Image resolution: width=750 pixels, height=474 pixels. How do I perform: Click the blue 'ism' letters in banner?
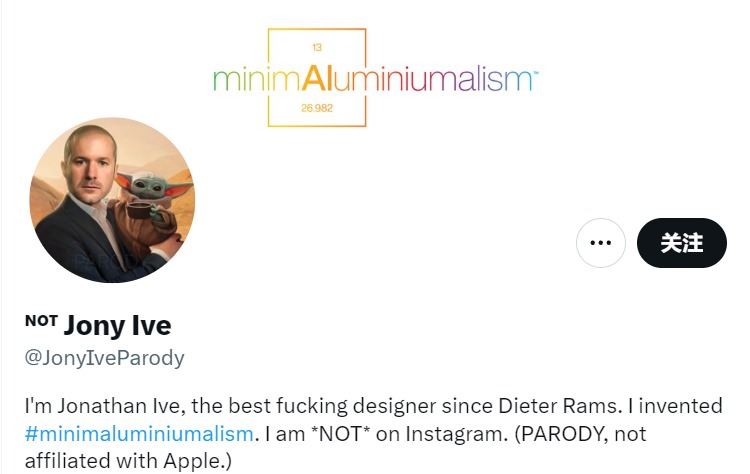click(506, 79)
